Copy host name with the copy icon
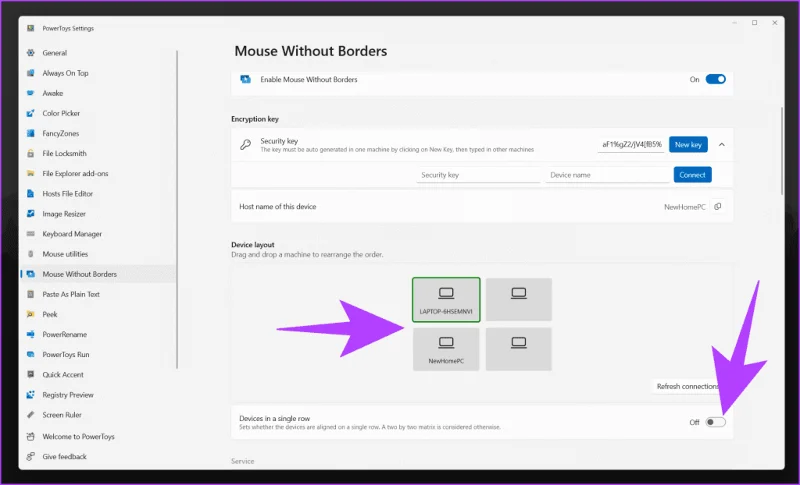The width and height of the screenshot is (800, 485). pos(718,207)
